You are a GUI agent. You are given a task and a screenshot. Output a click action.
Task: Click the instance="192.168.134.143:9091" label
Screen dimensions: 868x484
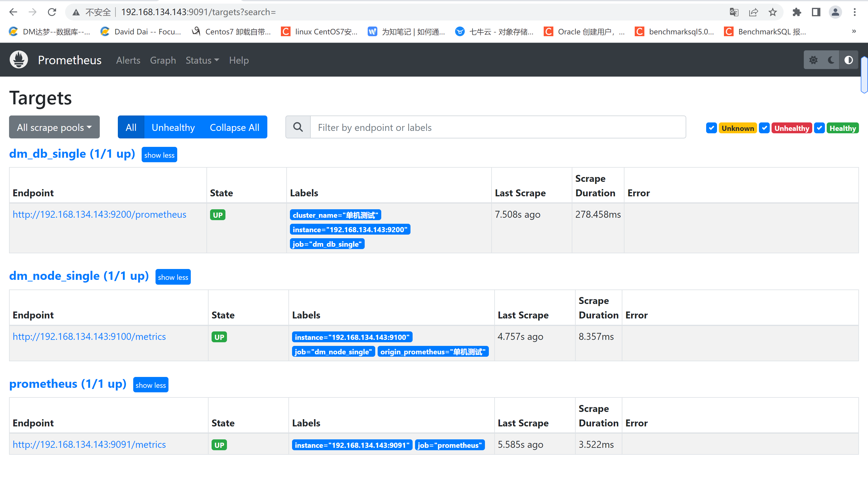(352, 445)
